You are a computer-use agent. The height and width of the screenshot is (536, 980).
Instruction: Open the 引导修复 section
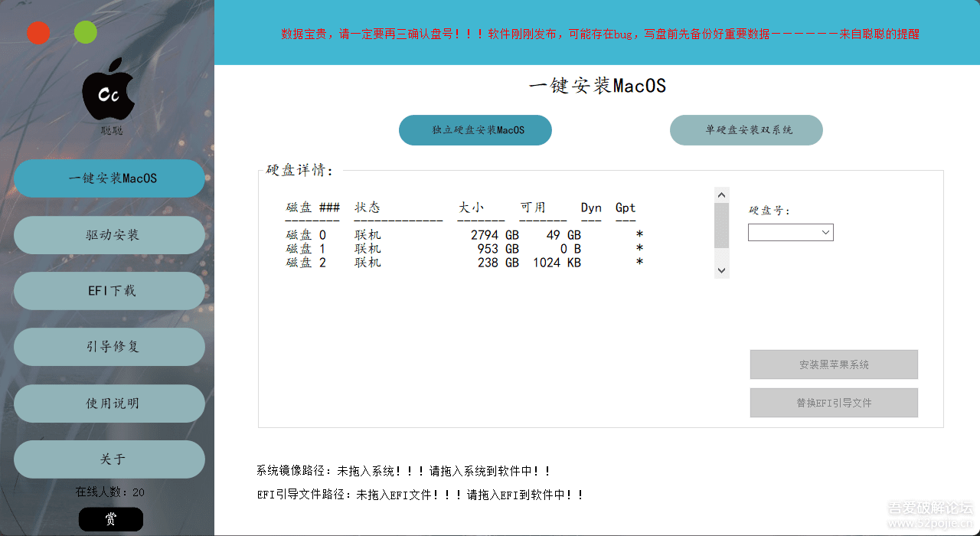[109, 347]
